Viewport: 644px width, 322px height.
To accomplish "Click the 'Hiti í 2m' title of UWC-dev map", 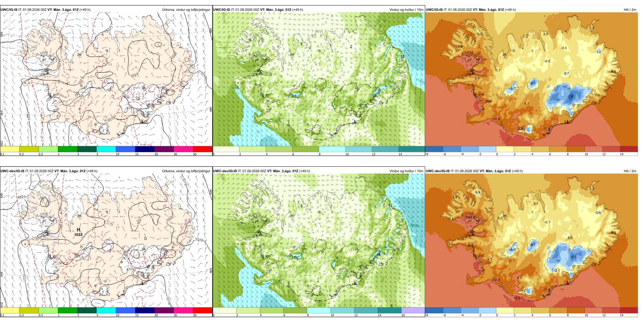I will click(630, 171).
